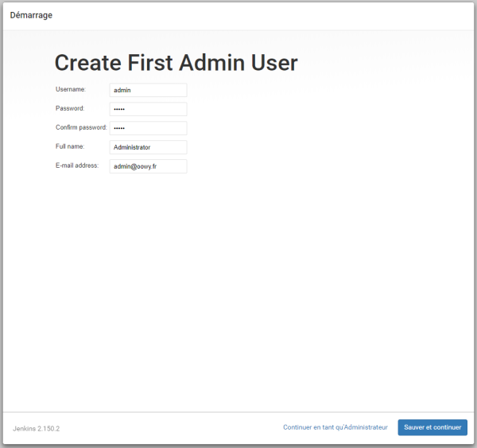Viewport: 477px width, 448px height.
Task: Click the Full name text box
Action: click(148, 147)
